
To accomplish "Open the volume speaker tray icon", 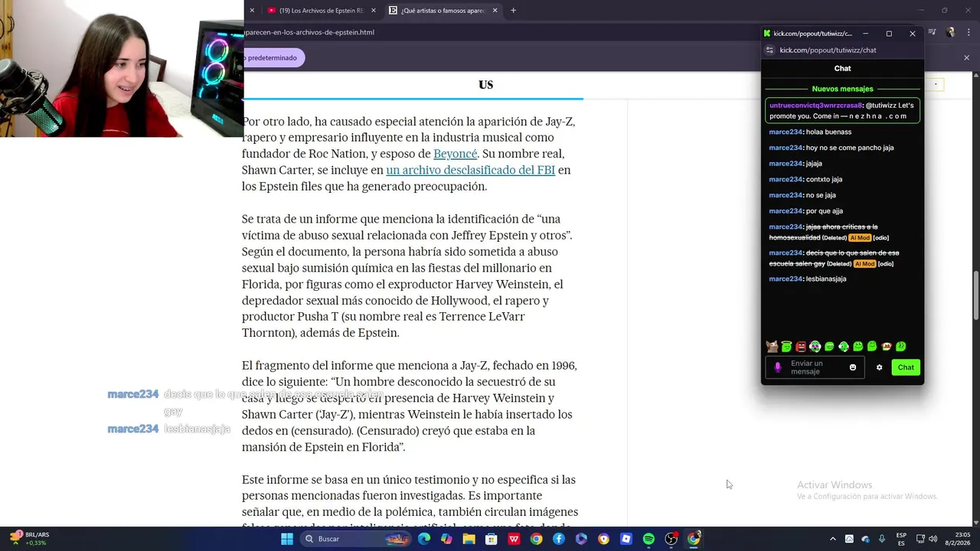I will [933, 539].
